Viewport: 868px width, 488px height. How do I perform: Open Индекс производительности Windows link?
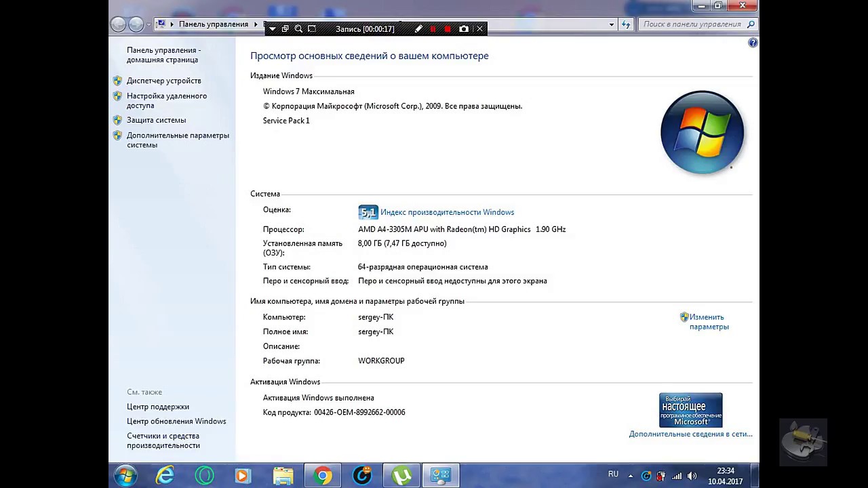coord(447,212)
